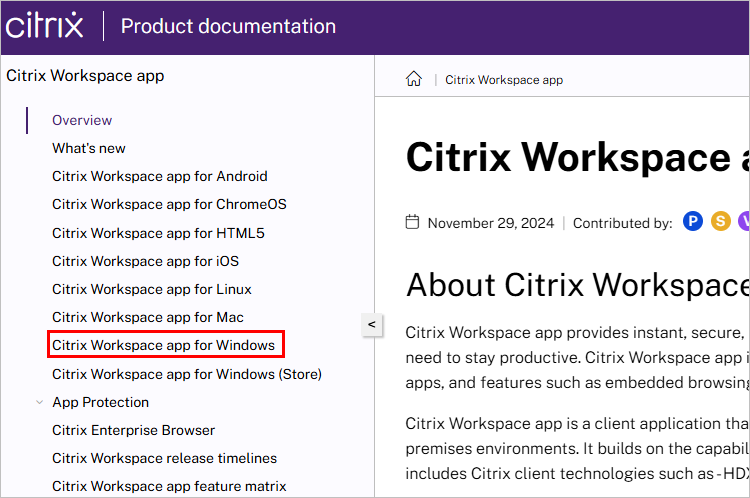Click the Contributed by label
Image resolution: width=750 pixels, height=498 pixels.
pos(623,223)
